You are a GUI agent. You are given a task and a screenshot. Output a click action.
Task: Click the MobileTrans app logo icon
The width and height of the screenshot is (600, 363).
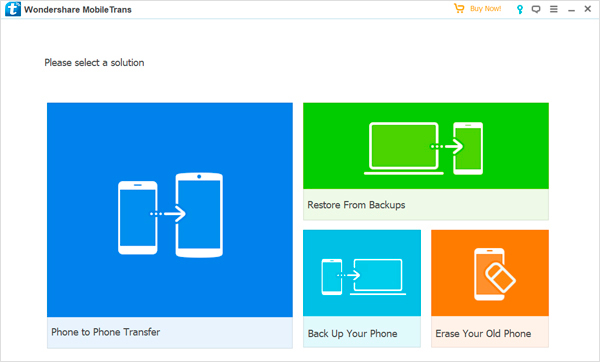coord(13,9)
